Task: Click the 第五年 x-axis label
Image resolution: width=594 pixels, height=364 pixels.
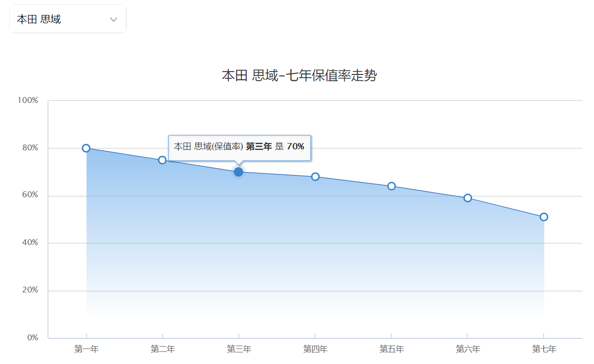Action: 391,349
